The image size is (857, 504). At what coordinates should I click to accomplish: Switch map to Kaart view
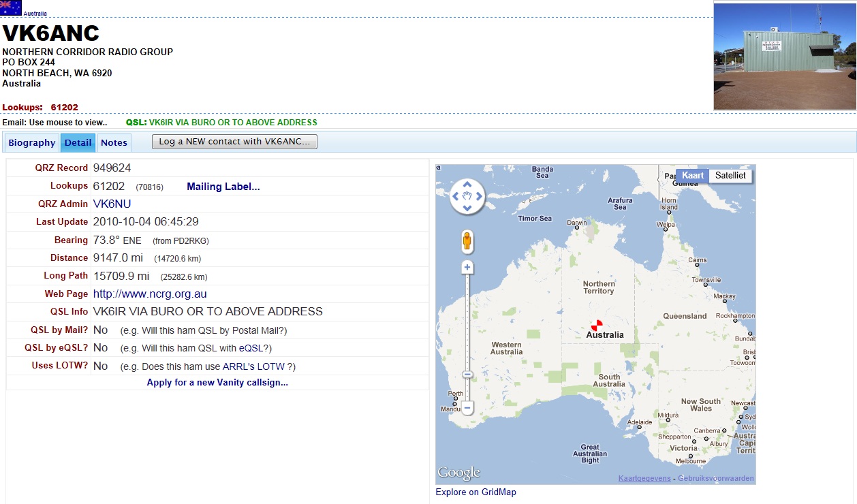tap(693, 176)
